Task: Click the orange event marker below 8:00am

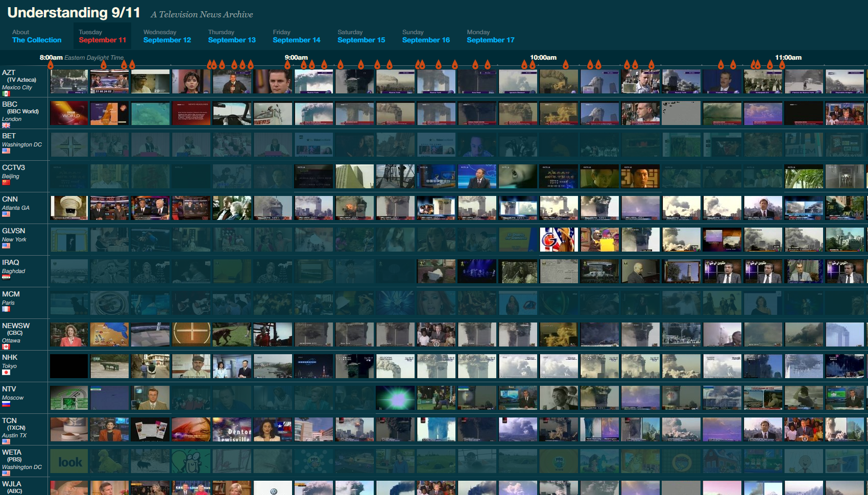Action: (x=51, y=65)
